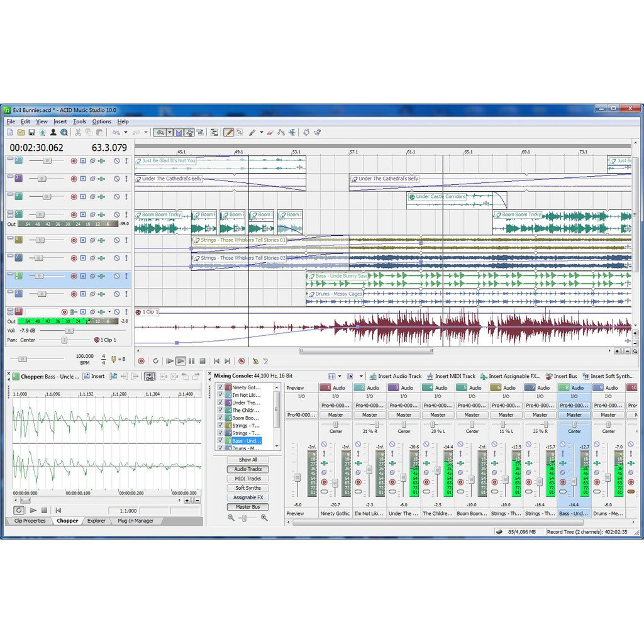Open the dropdown beside the Paint tool
The height and width of the screenshot is (644, 644).
(261, 132)
